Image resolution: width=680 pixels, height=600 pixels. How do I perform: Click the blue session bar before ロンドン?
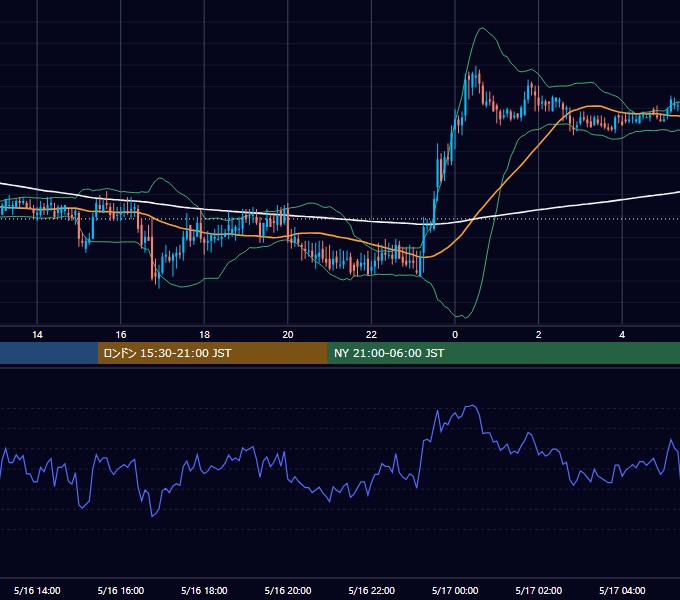coord(49,353)
